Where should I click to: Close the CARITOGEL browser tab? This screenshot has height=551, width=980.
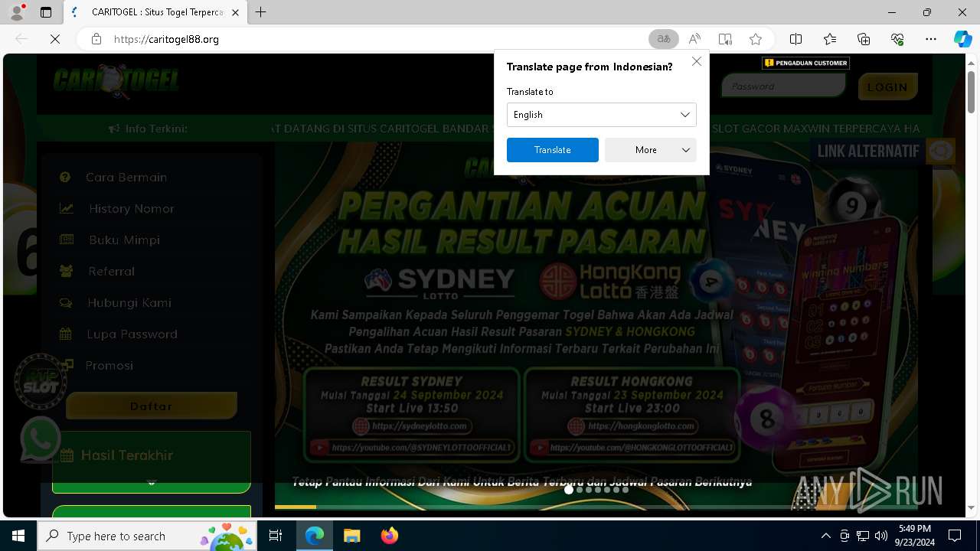pyautogui.click(x=235, y=12)
